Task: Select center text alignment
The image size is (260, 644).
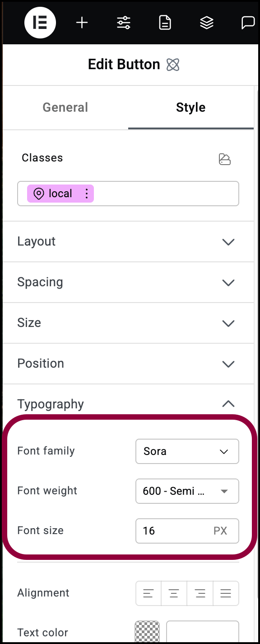Action: click(173, 593)
